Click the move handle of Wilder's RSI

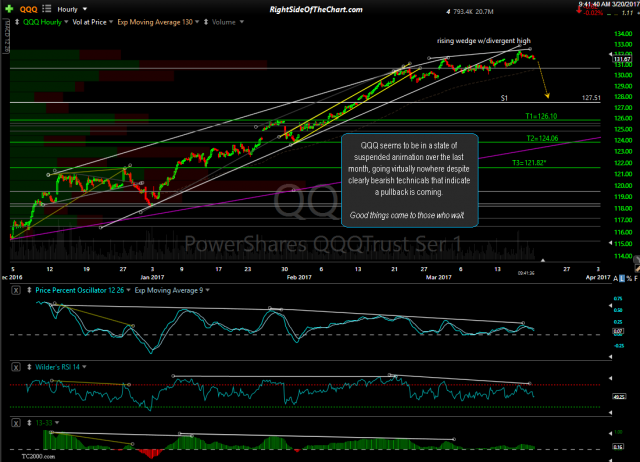[x=29, y=367]
